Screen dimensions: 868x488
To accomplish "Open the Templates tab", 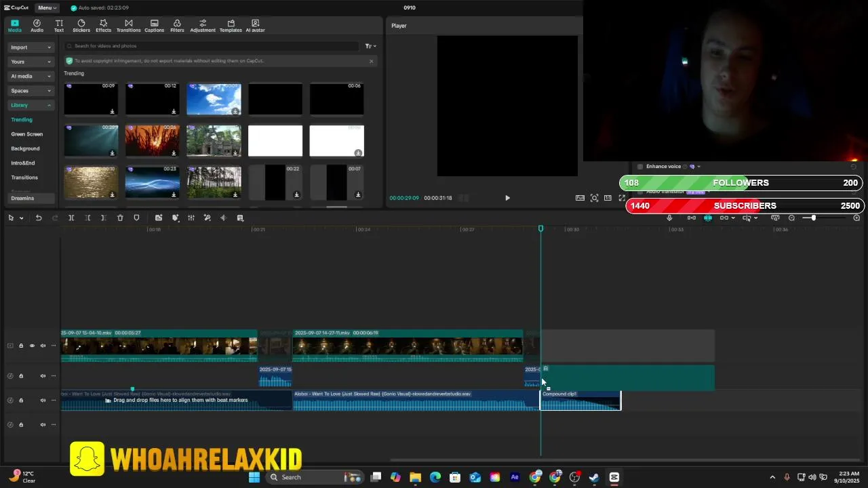I will tap(231, 26).
